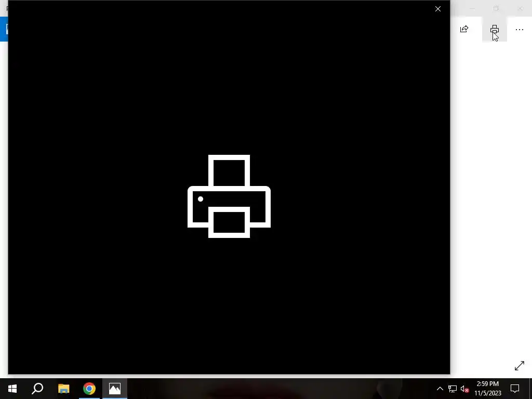
Task: Open the See more ellipsis menu
Action: tap(519, 30)
